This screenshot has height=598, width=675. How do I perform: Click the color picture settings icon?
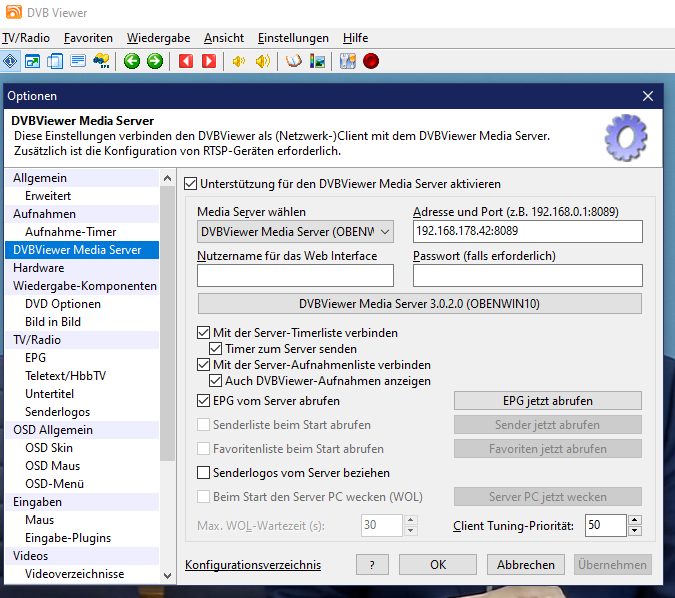[x=317, y=61]
